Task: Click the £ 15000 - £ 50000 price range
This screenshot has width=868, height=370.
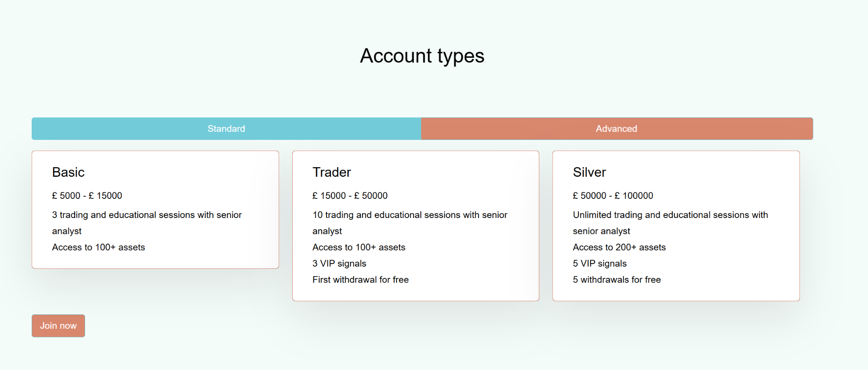Action: [x=350, y=196]
